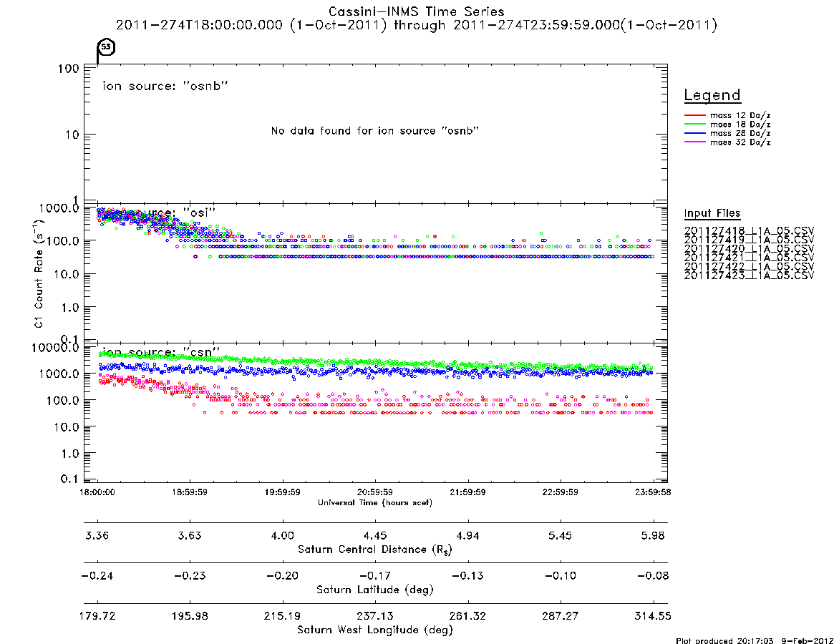Click the 287.27 longitude value
The image size is (834, 644).
pyautogui.click(x=560, y=616)
